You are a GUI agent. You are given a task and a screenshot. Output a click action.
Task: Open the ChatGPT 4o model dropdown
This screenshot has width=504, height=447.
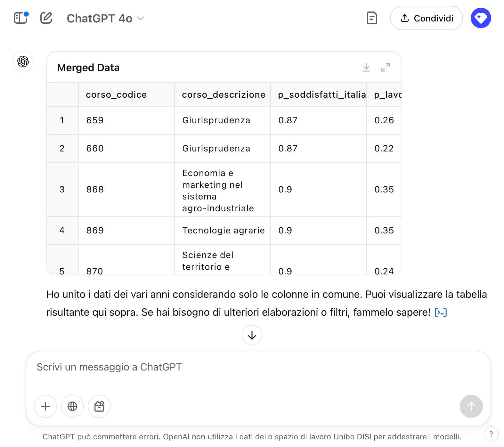(105, 19)
